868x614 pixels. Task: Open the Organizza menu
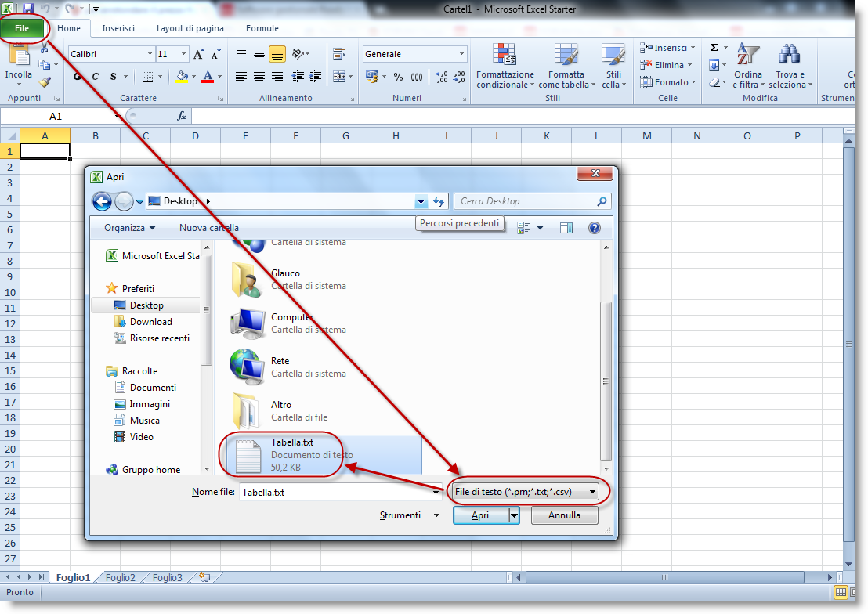129,228
